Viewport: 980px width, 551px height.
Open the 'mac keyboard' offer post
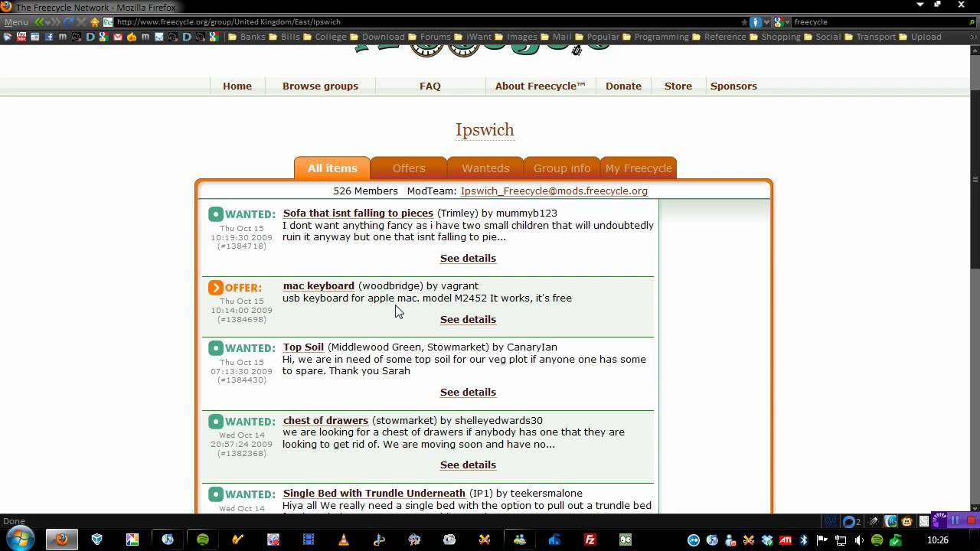tap(318, 285)
